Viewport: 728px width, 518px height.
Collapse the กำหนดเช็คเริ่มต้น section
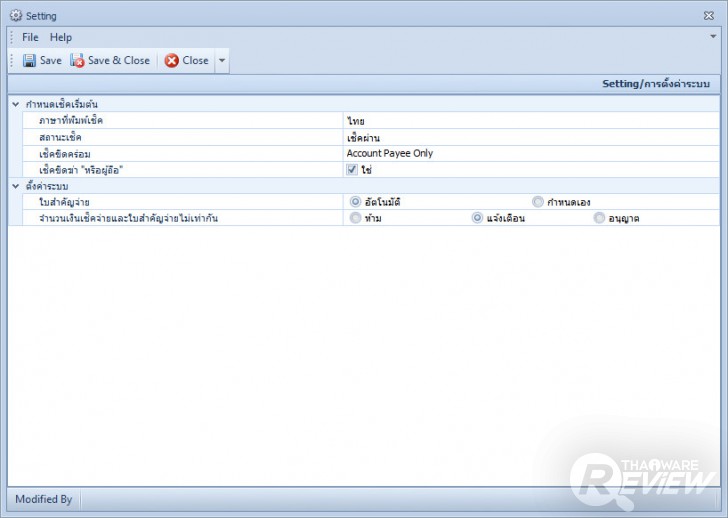(15, 104)
